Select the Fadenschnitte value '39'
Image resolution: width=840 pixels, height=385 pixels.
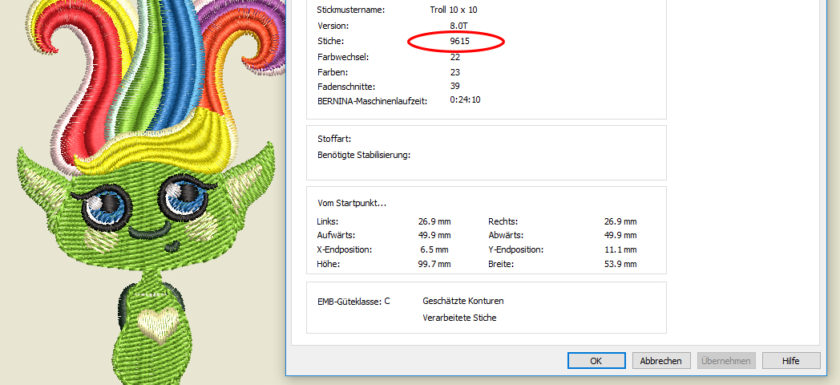(455, 86)
